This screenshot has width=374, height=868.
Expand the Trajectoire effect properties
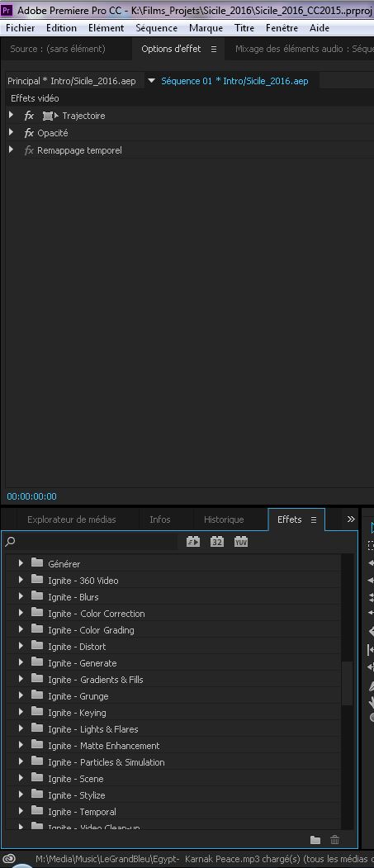pos(11,115)
